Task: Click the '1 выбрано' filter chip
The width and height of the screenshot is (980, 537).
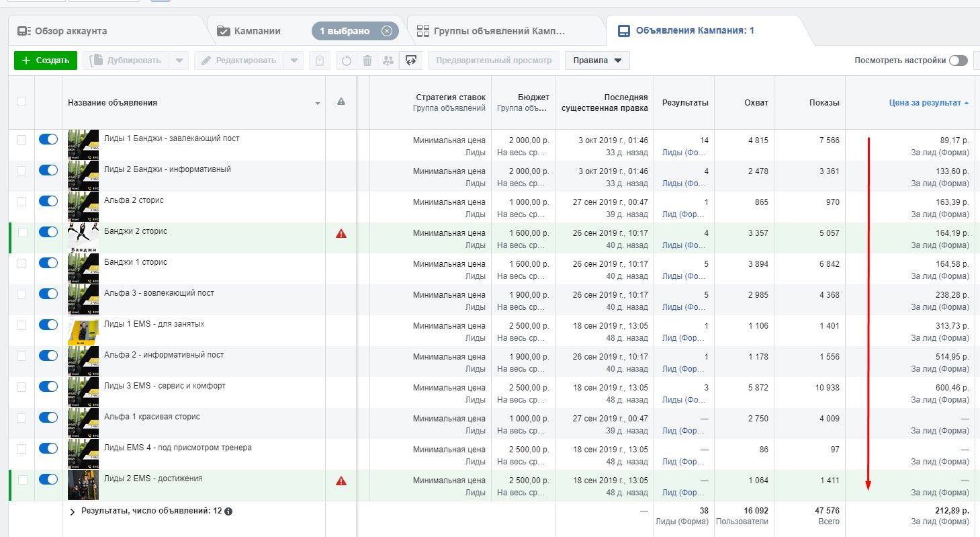Action: [355, 31]
